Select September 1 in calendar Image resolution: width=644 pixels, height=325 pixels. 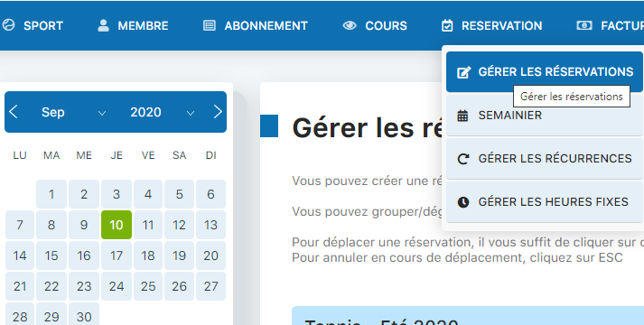[51, 194]
